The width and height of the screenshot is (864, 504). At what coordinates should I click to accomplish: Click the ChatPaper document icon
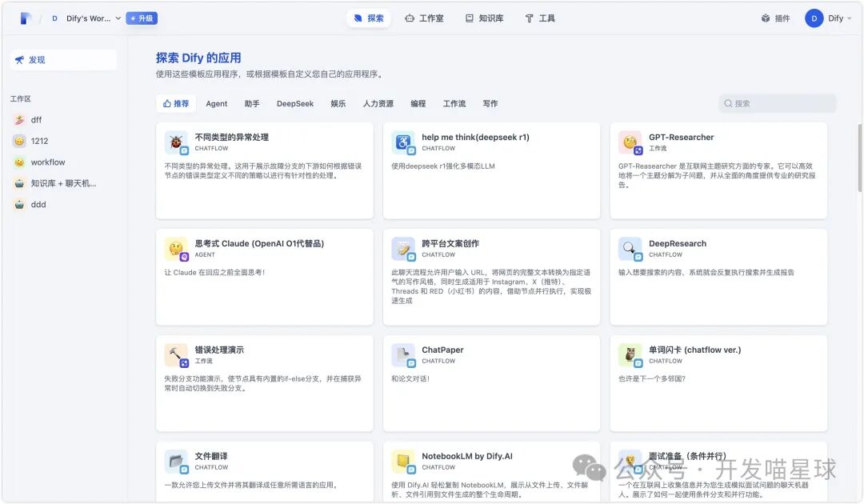pyautogui.click(x=403, y=355)
